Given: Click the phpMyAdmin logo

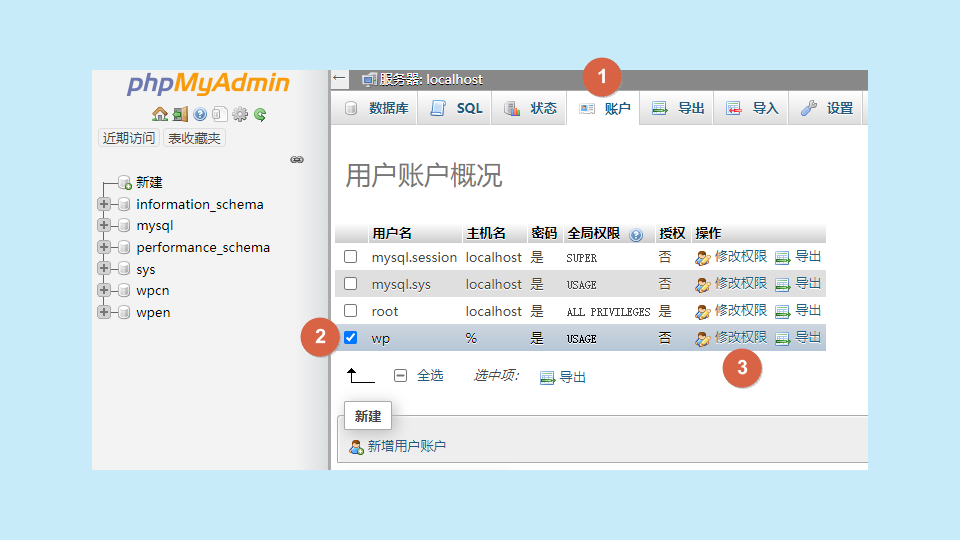Looking at the screenshot, I should 208,84.
